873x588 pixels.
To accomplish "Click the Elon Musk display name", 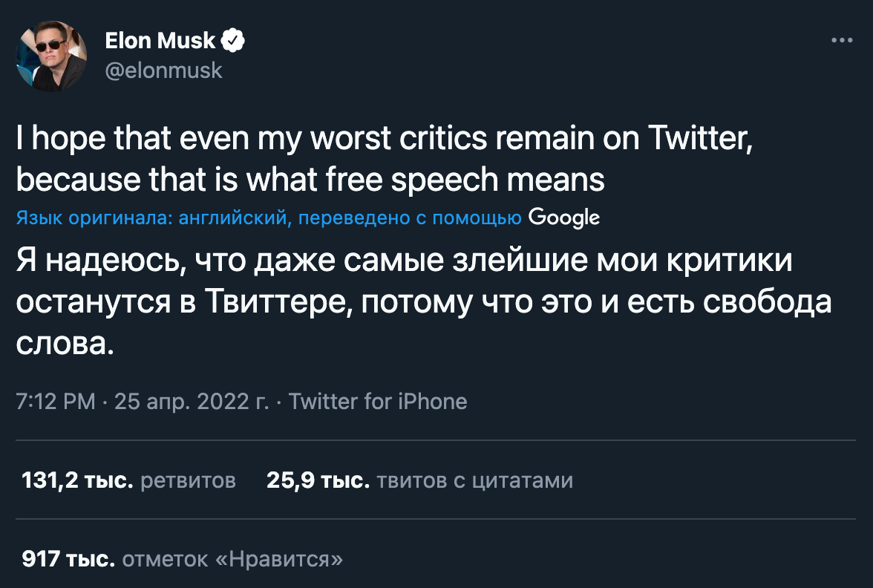I will (160, 42).
